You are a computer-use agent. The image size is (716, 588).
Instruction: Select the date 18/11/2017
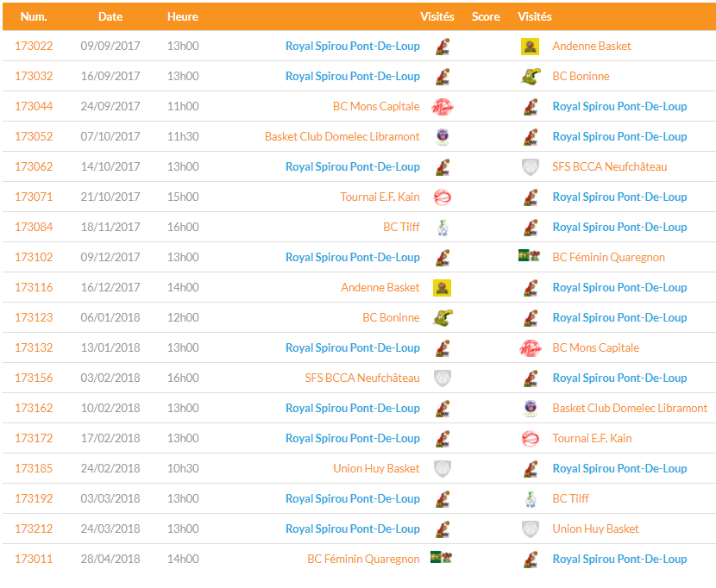tap(110, 227)
